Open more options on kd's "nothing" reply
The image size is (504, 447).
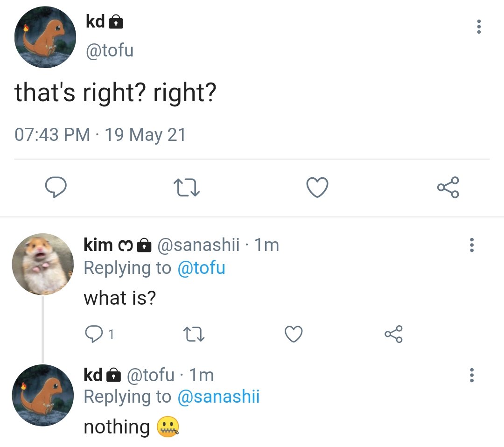tap(471, 375)
